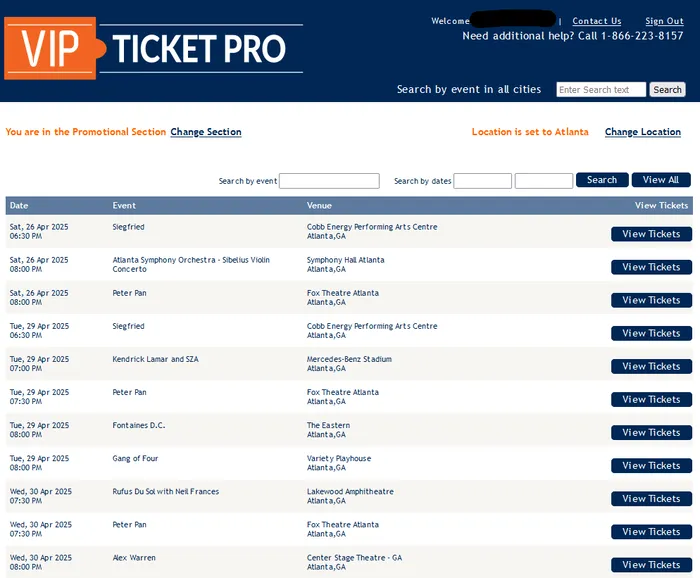Click 'You are in the Promotional Section' text

click(85, 132)
